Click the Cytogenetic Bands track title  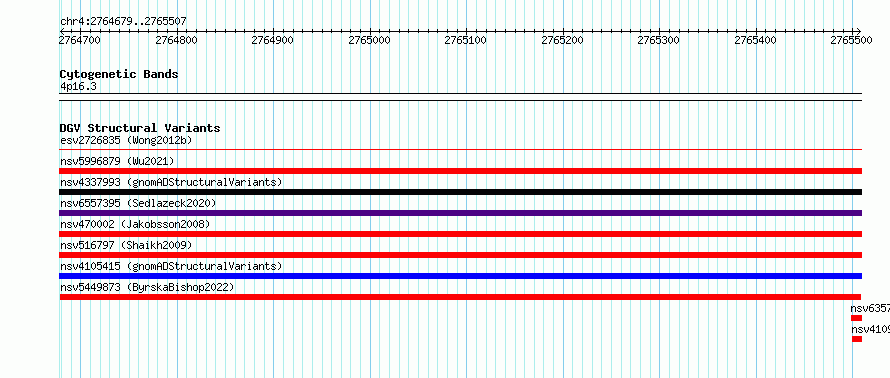pos(119,74)
